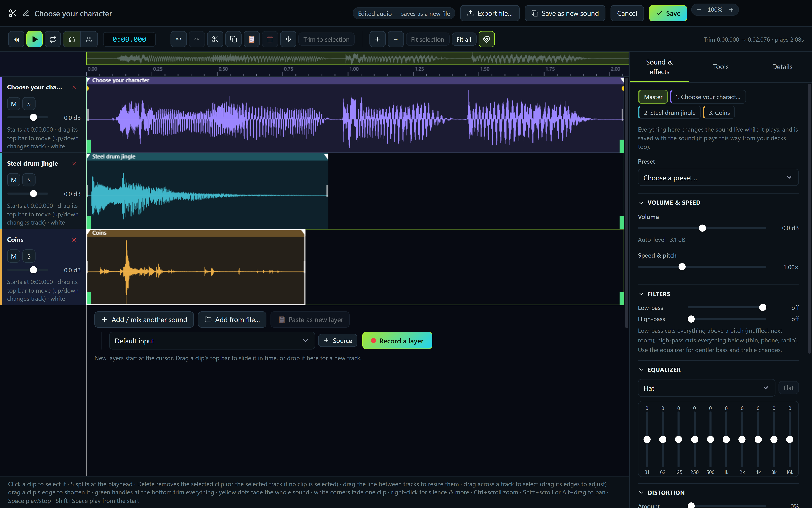The width and height of the screenshot is (812, 508).
Task: Switch to the Sound & effects tab
Action: pos(659,67)
